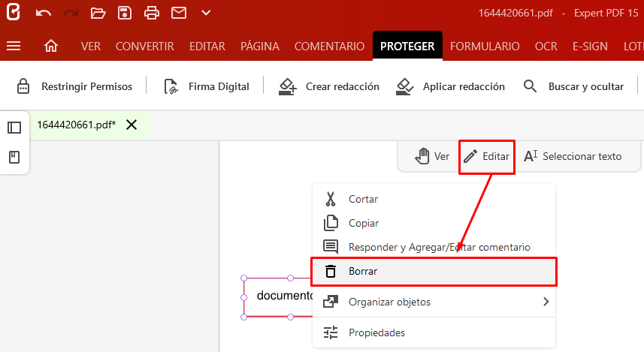Viewport: 644px width, 352px height.
Task: Close the 1644420661.pdf tab
Action: point(132,125)
